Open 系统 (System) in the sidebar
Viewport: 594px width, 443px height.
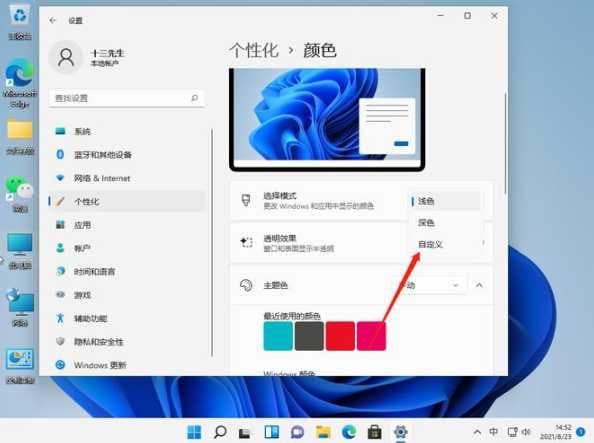point(127,131)
